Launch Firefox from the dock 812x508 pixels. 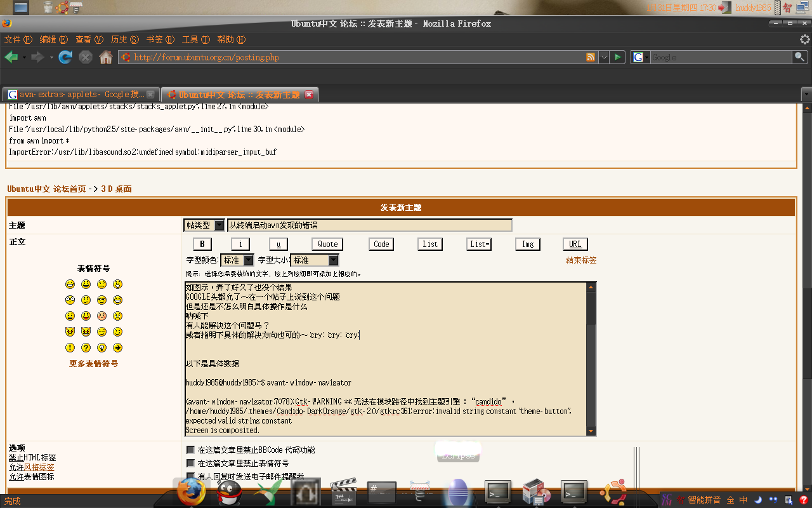click(x=191, y=491)
